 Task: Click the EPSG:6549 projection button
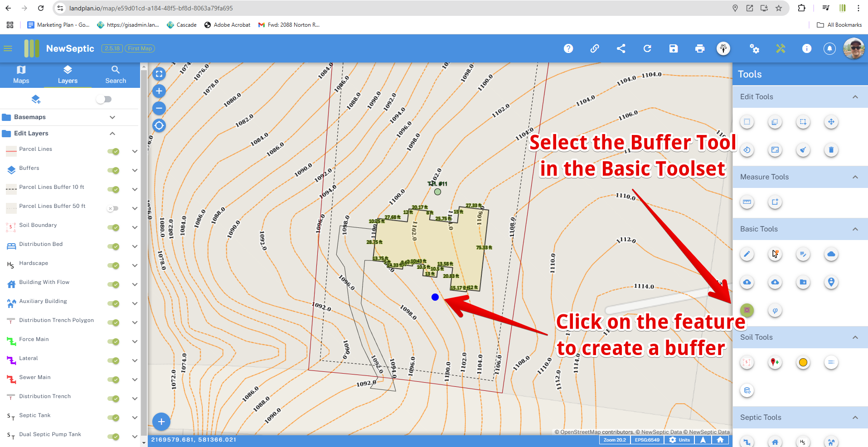pyautogui.click(x=647, y=440)
